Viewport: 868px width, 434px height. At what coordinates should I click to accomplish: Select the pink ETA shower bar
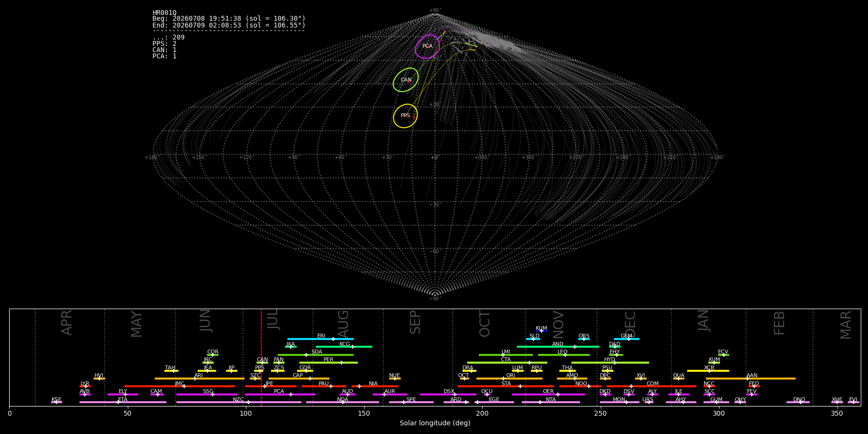click(123, 402)
